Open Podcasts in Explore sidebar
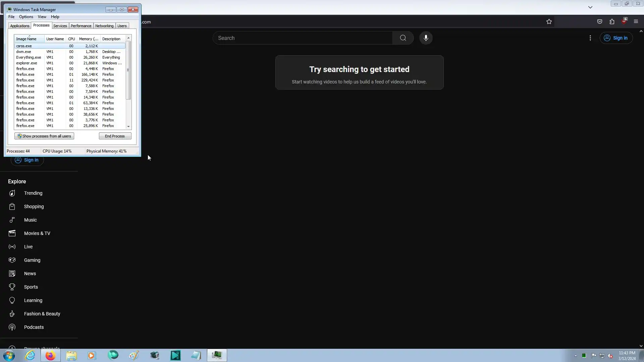 click(x=34, y=327)
